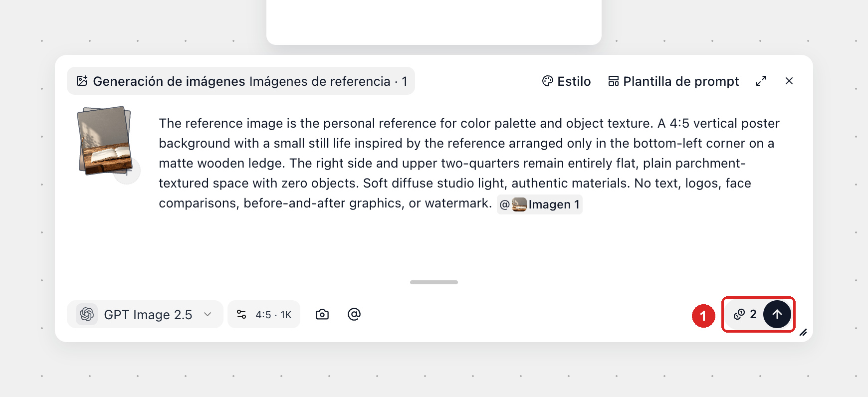868x397 pixels.
Task: Open the GPT Image 2.5 model dropdown
Action: pyautogui.click(x=145, y=314)
